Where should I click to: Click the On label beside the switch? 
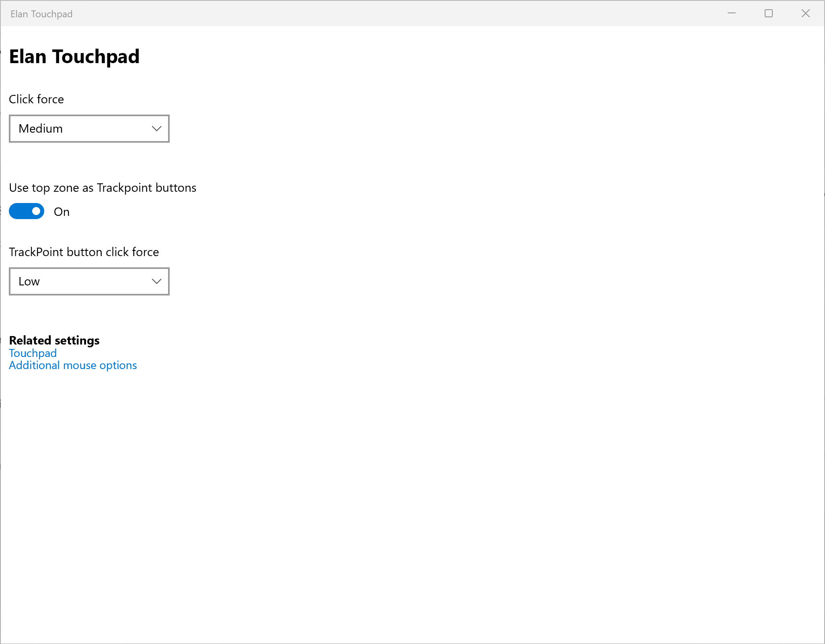pos(62,212)
